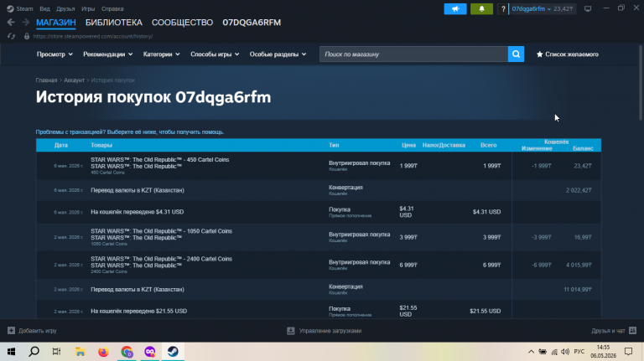Viewport: 644px width, 361px height.
Task: Click the 11 014,99₸ balance conversion row
Action: (x=319, y=290)
